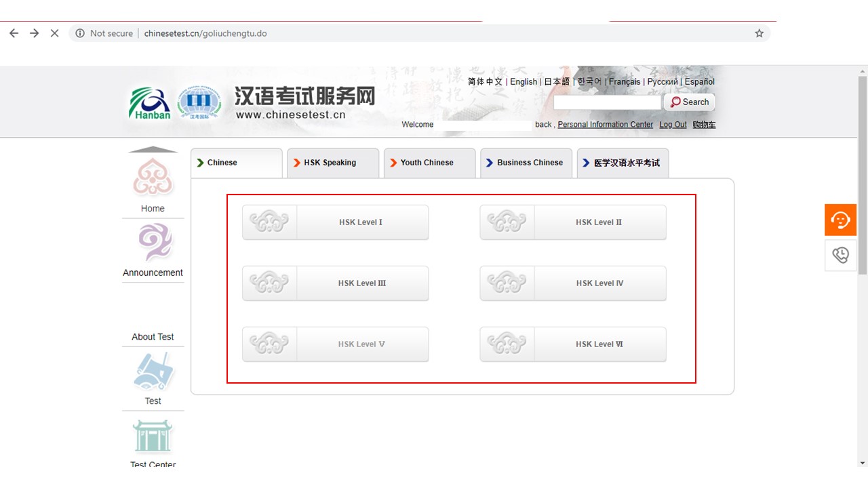Switch to the HSK Speaking tab
This screenshot has width=868, height=488.
click(333, 163)
